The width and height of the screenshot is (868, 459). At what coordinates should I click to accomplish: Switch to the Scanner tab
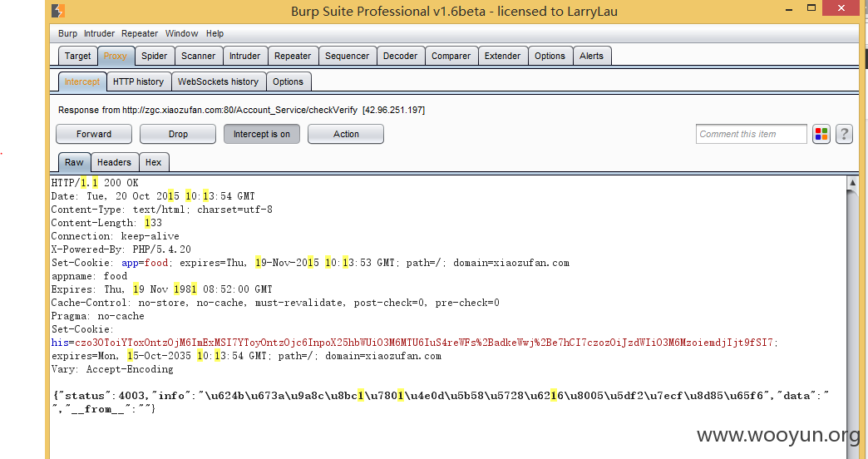(198, 56)
